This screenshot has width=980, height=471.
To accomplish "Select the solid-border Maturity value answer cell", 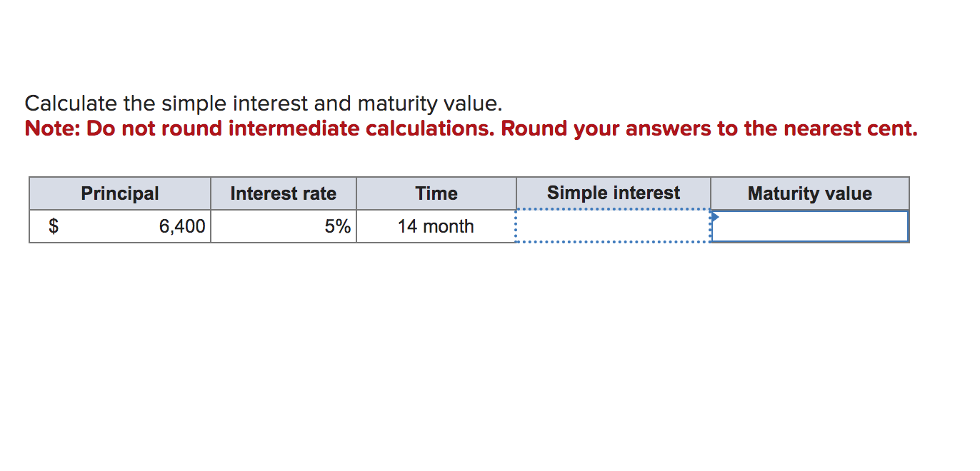I will point(809,226).
